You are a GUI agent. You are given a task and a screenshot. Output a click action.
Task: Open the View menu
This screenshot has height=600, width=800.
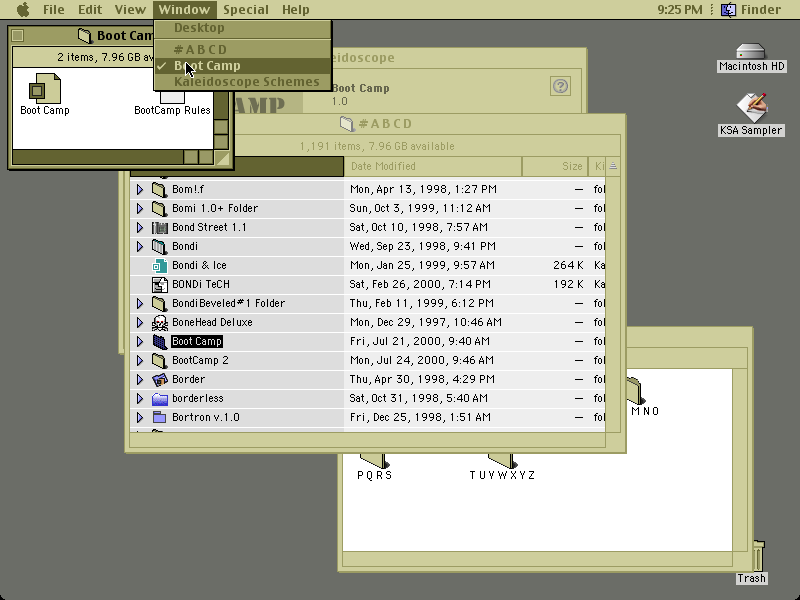click(130, 10)
